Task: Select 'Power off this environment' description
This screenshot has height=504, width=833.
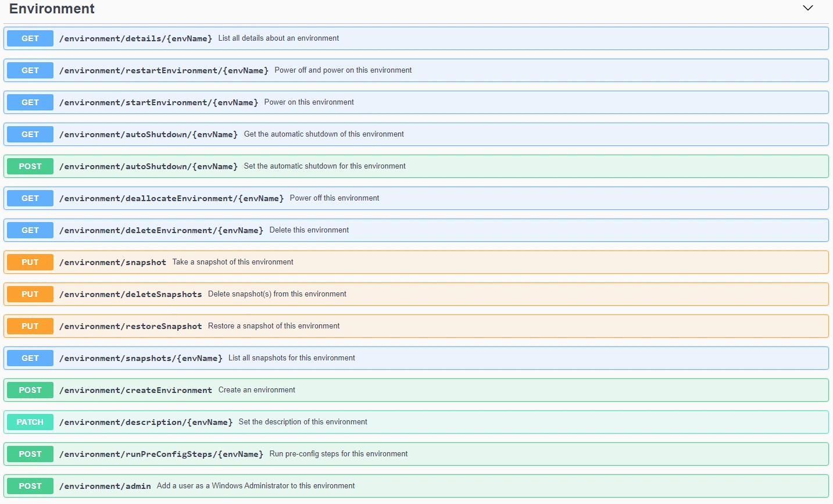Action: pyautogui.click(x=334, y=198)
